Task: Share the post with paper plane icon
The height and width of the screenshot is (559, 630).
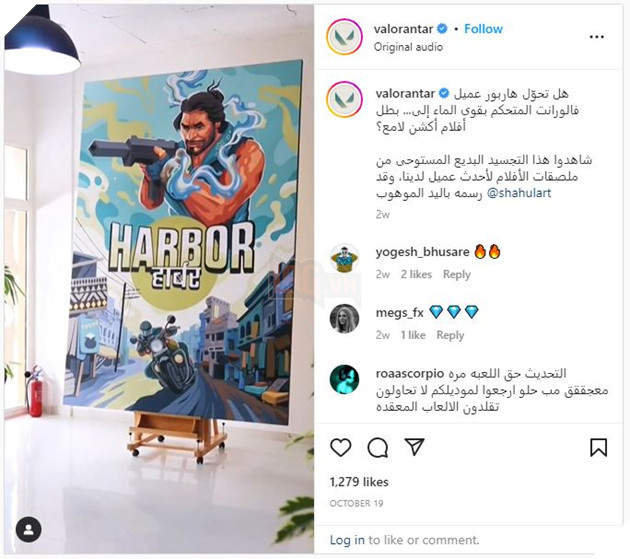Action: click(x=414, y=447)
